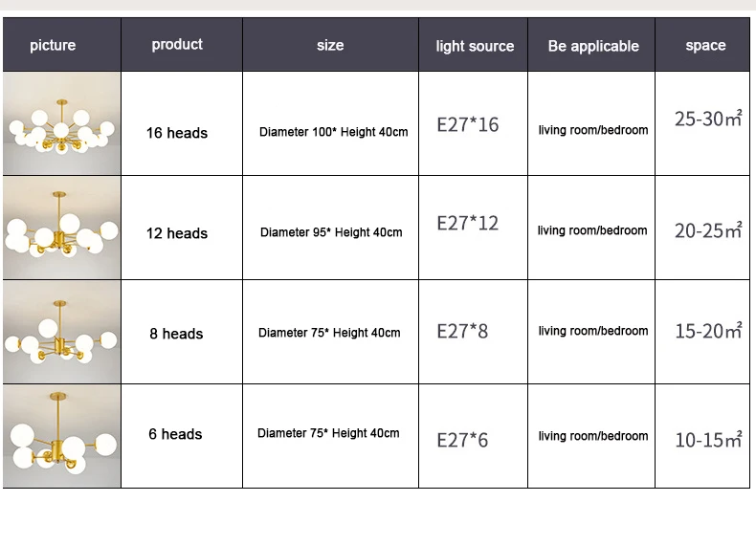Viewport: 756px width, 545px height.
Task: Click the E27*8 light source cell
Action: point(462,332)
